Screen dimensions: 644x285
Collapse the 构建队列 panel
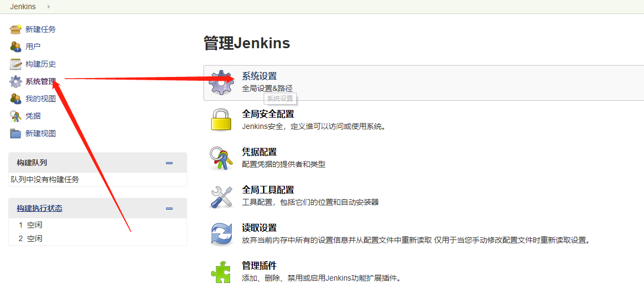point(169,163)
